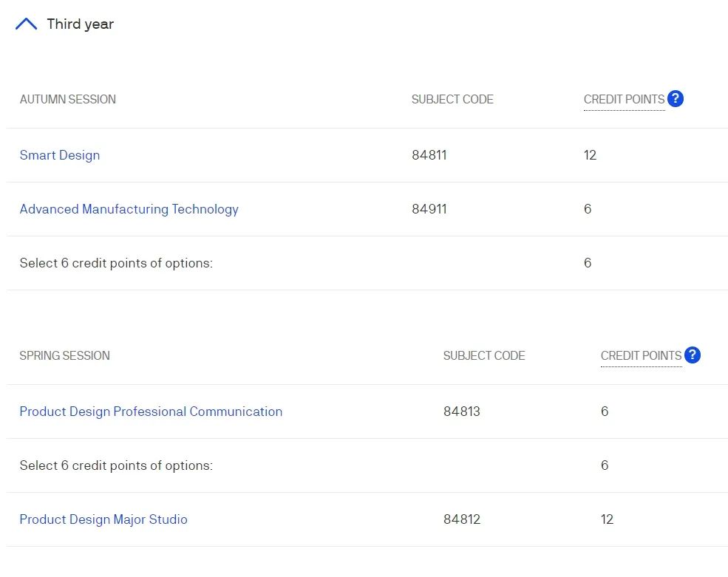Click the Third year heading
Screen dimensions: 728x577
pos(81,24)
